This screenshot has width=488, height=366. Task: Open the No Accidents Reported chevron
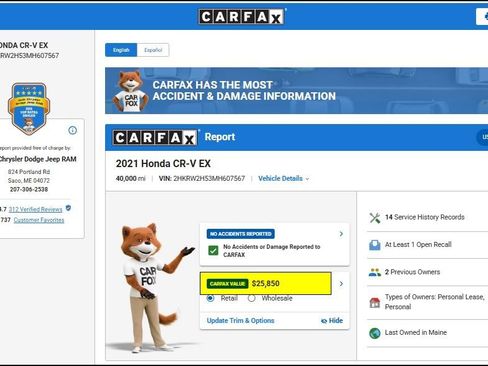(341, 234)
